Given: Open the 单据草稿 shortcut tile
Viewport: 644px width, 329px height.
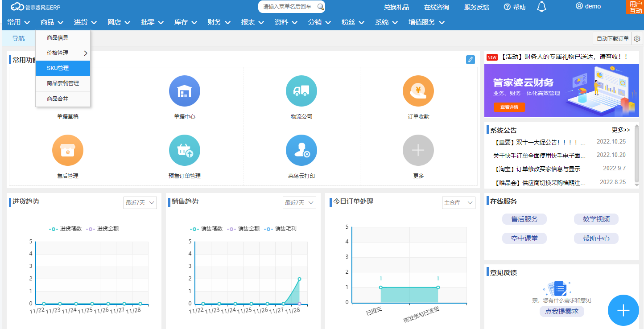Looking at the screenshot, I should click(x=67, y=116).
